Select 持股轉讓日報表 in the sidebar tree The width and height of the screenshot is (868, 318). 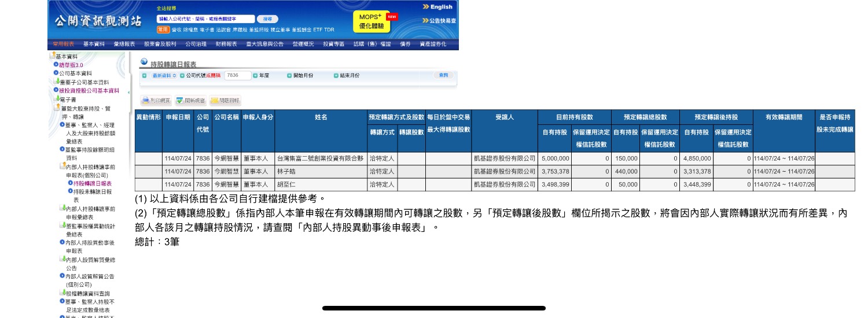pyautogui.click(x=93, y=183)
